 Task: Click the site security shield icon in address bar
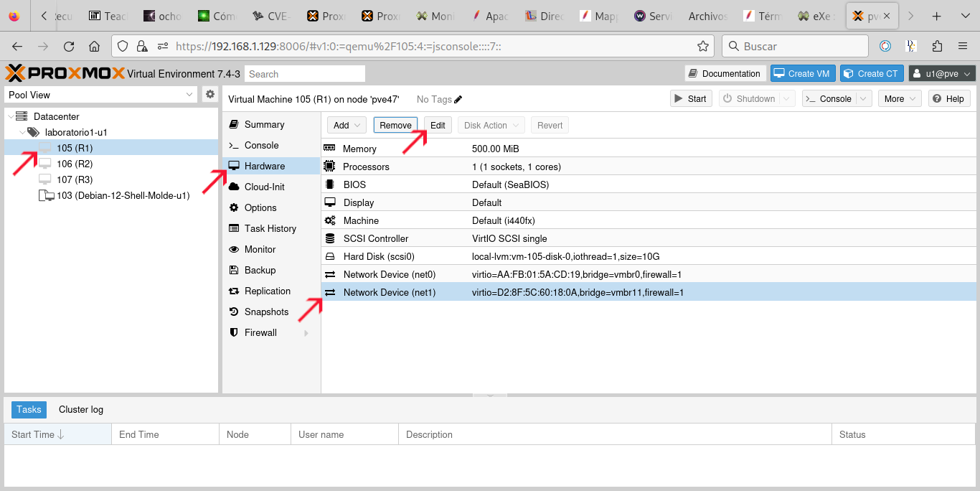pos(123,46)
